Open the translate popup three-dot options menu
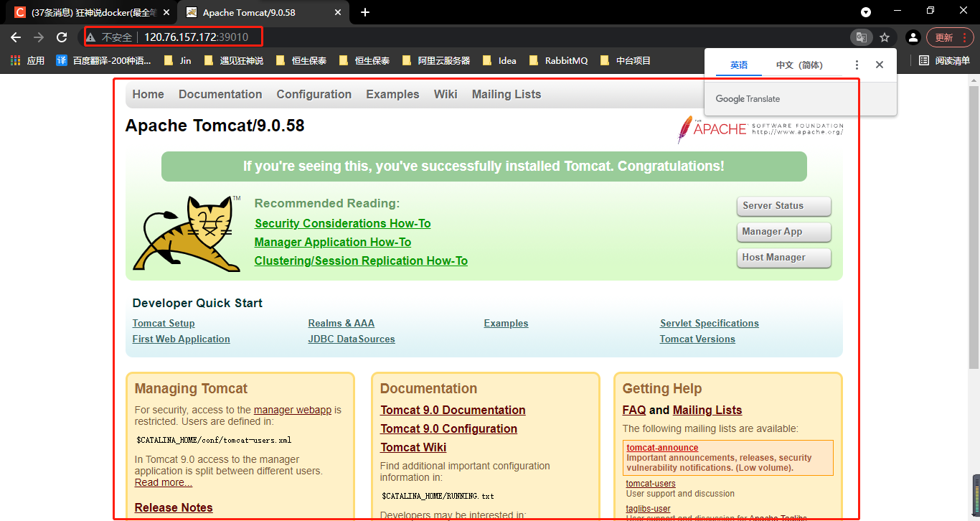This screenshot has height=521, width=980. (857, 65)
